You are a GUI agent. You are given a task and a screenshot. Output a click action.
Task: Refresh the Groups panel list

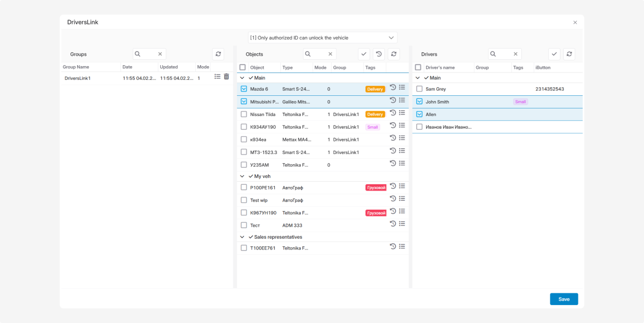[x=218, y=54]
